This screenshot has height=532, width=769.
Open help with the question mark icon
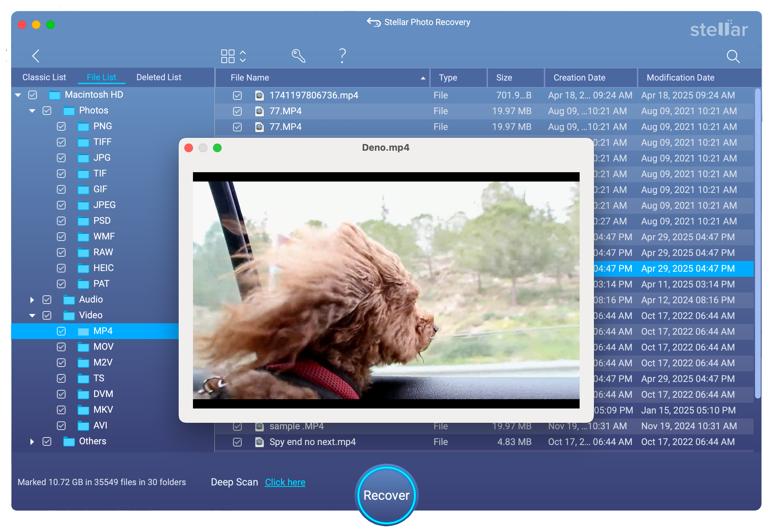point(342,56)
